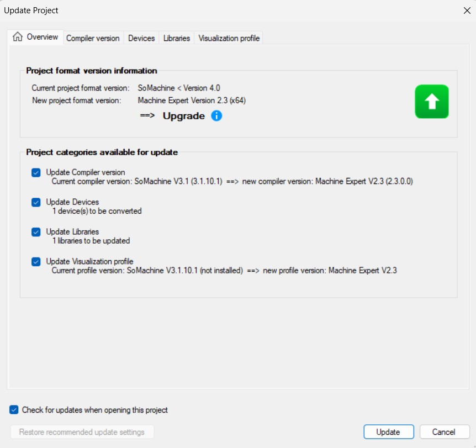Click the green upgrade arrow icon
The width and height of the screenshot is (476, 448).
pos(431,102)
